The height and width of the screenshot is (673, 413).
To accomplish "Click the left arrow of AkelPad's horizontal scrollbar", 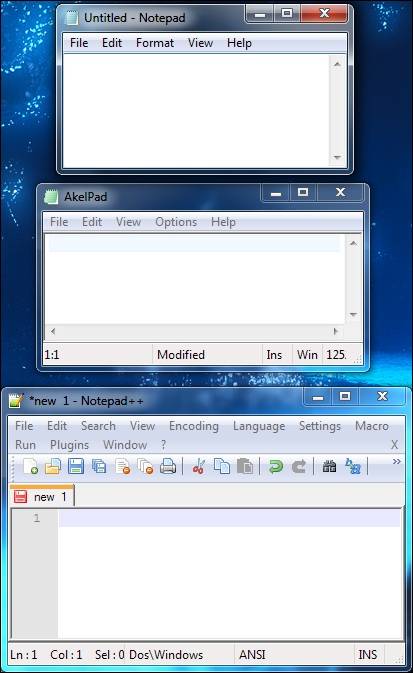I will click(x=53, y=331).
